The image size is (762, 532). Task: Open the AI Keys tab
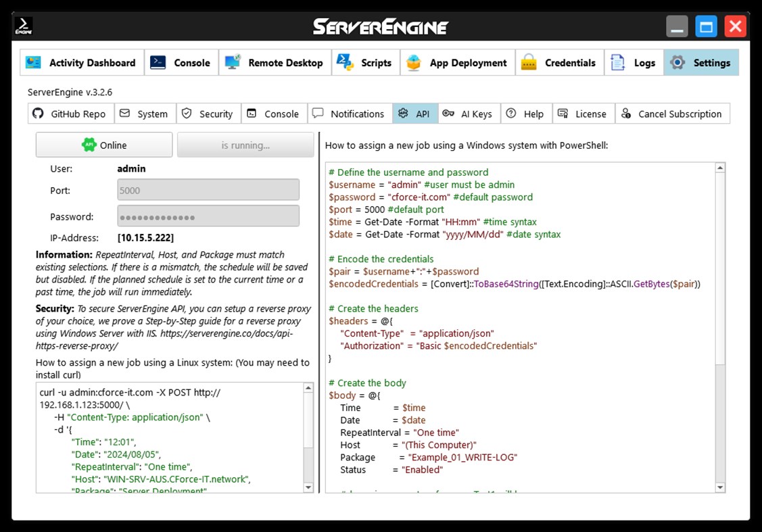tap(468, 113)
